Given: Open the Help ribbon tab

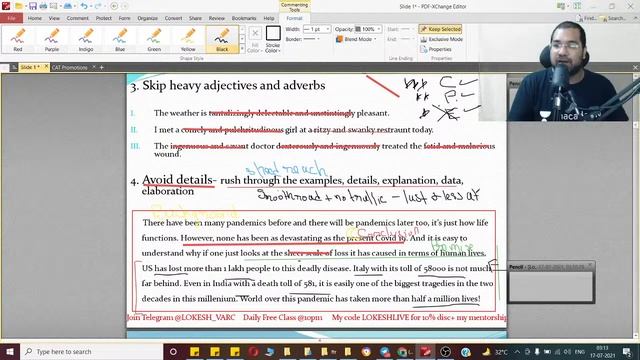Looking at the screenshot, I should (269, 18).
